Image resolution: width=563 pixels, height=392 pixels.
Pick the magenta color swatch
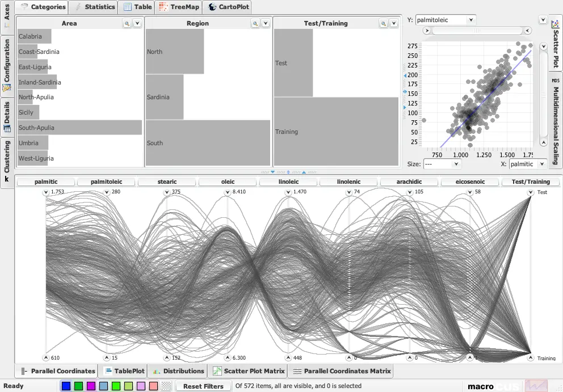[x=91, y=386]
